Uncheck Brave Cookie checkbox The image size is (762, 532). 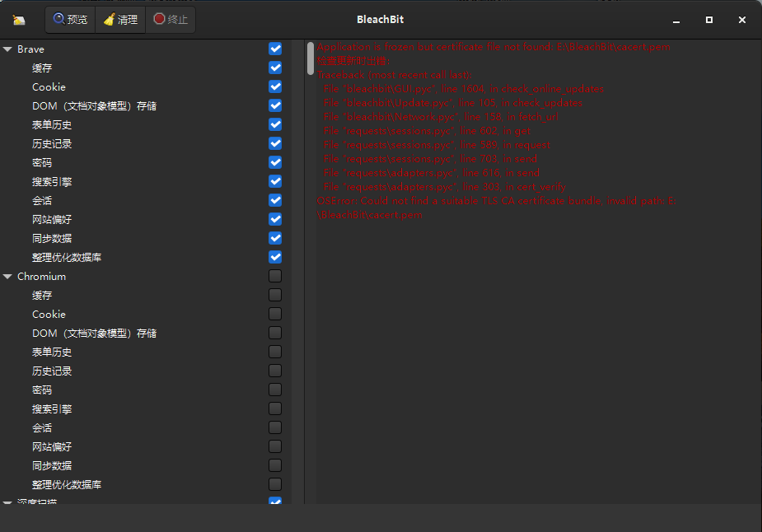pyautogui.click(x=275, y=86)
